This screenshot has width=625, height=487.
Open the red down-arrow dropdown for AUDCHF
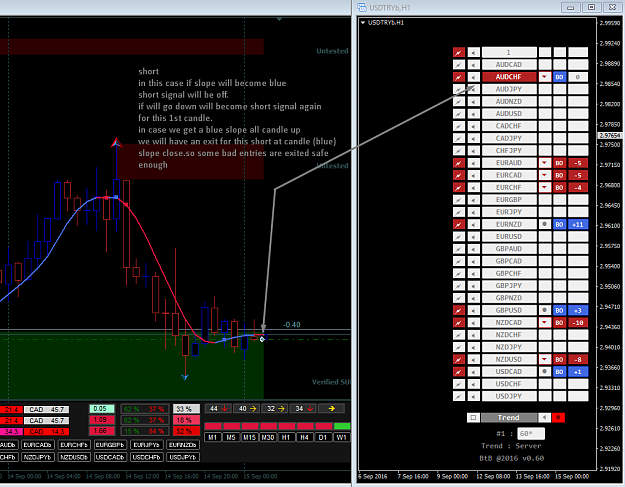pyautogui.click(x=544, y=77)
